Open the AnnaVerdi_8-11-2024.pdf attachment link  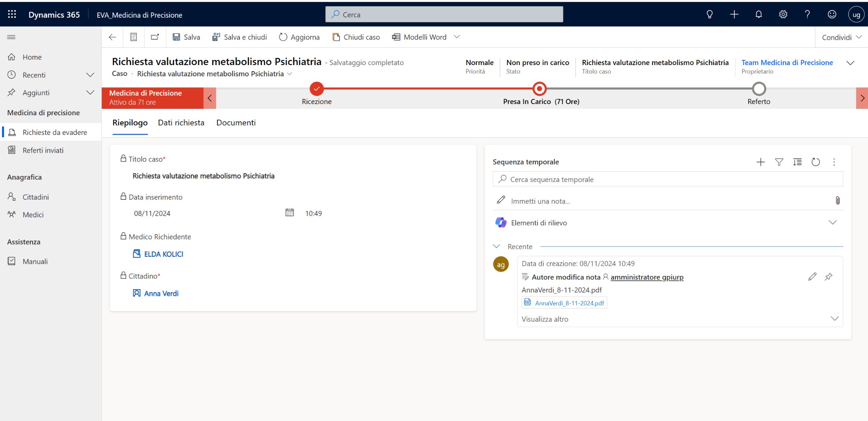[x=569, y=303]
